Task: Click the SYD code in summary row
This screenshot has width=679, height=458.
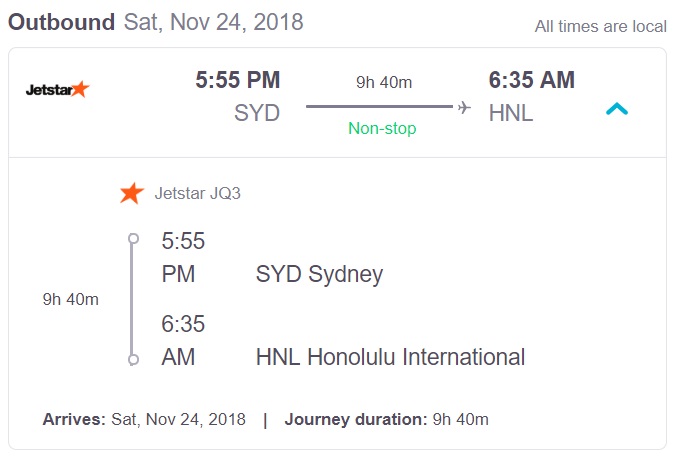Action: 257,113
